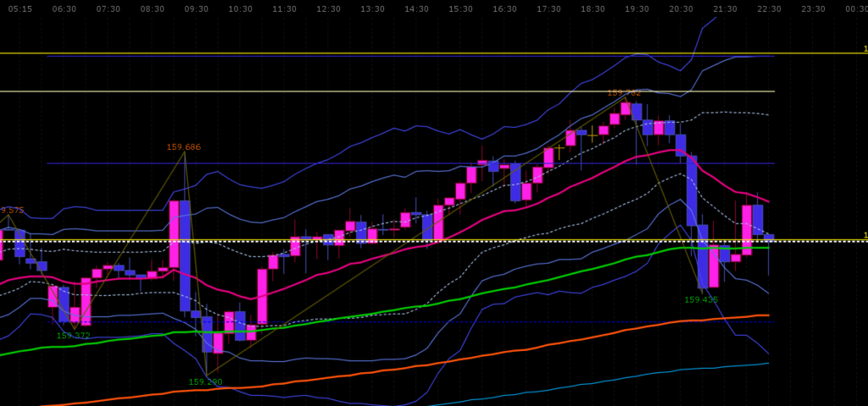This screenshot has width=868, height=406.
Task: Select the 19:30 time axis marker
Action: [x=637, y=8]
